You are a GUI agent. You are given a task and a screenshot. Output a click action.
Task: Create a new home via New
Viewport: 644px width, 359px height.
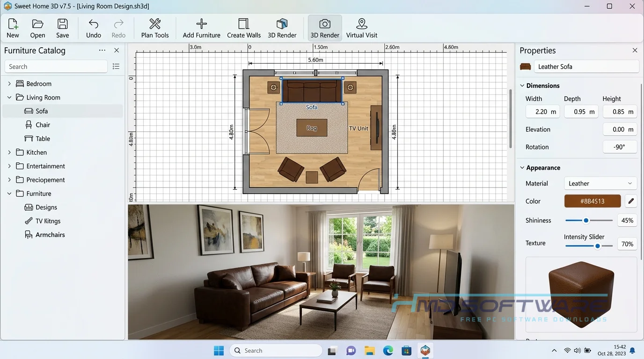tap(13, 28)
